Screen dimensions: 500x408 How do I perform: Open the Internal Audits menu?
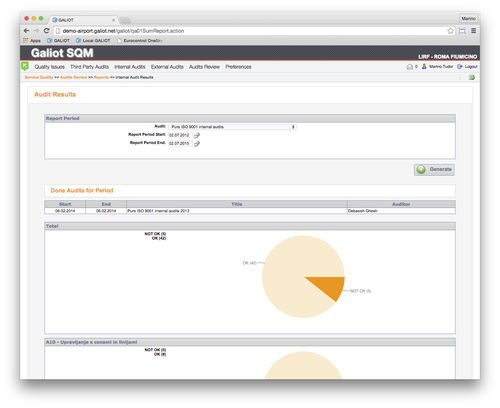point(130,67)
